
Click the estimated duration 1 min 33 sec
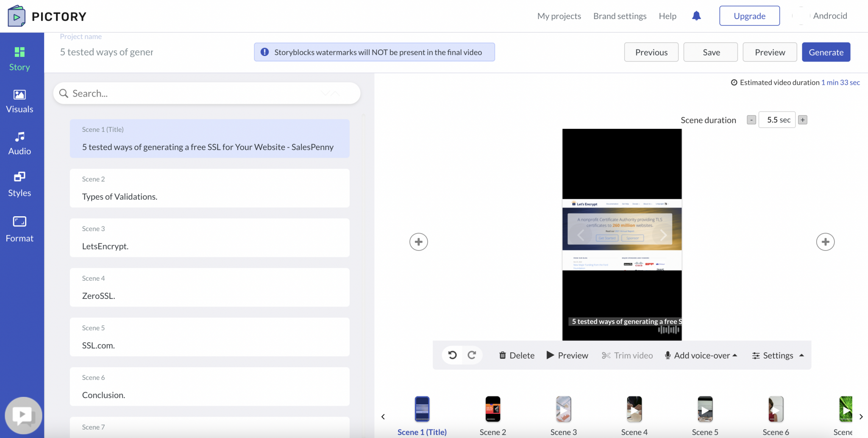[x=840, y=83]
